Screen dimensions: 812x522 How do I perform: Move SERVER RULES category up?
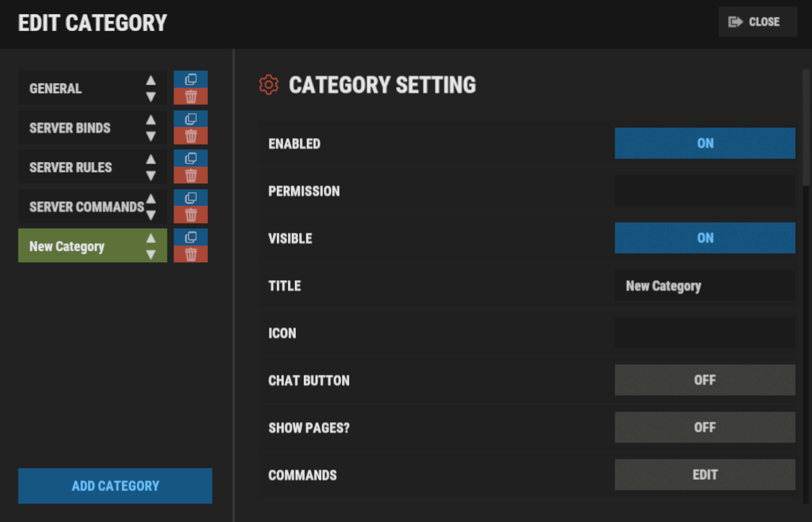point(150,160)
